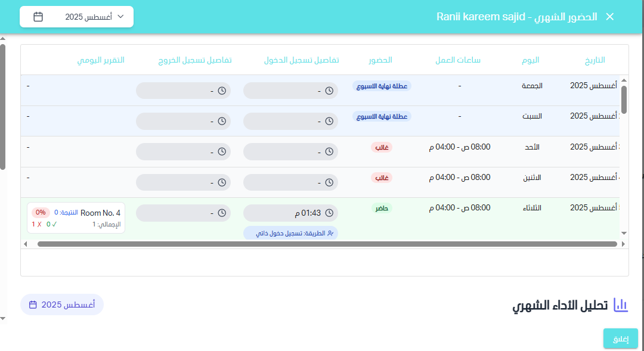Click the إغلاق button
This screenshot has width=644, height=351.
(621, 338)
